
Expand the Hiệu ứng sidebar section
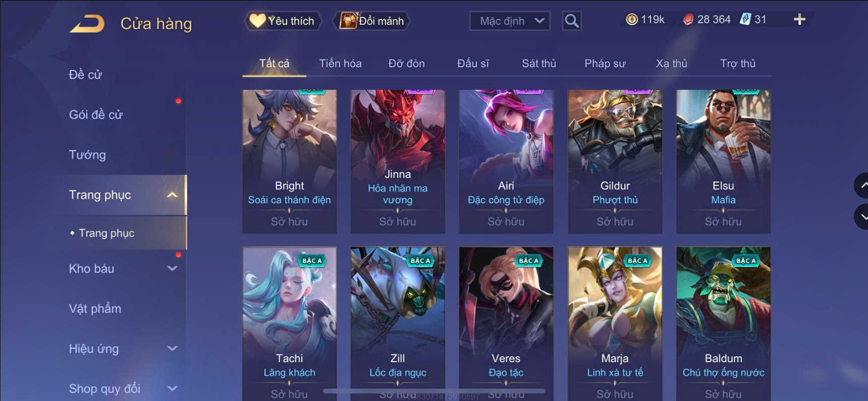[x=172, y=349]
